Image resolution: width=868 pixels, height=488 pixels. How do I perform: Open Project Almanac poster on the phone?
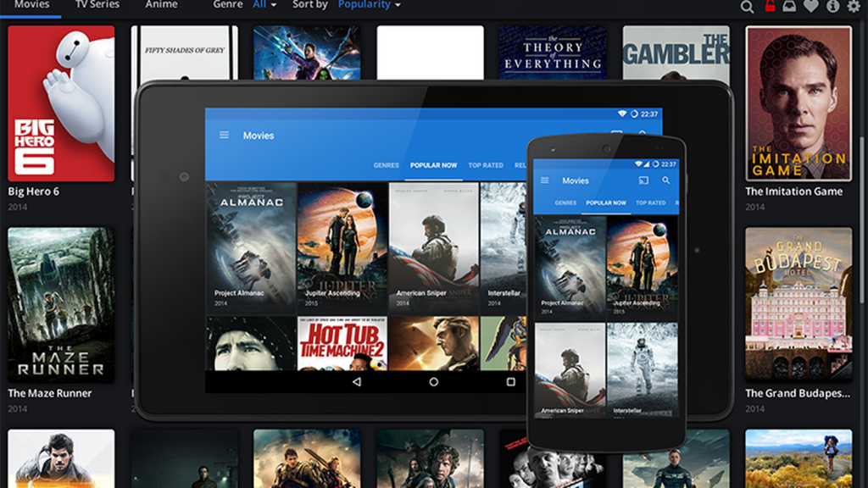570,268
